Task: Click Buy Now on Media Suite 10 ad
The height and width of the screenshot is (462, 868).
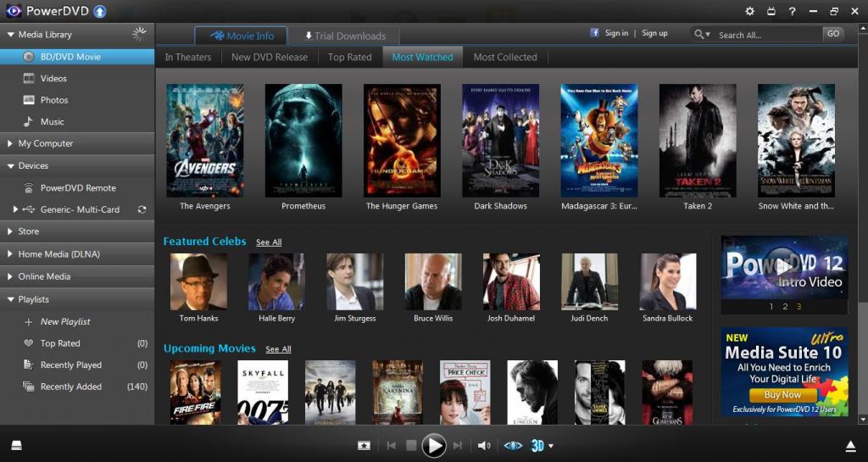Action: 782,395
